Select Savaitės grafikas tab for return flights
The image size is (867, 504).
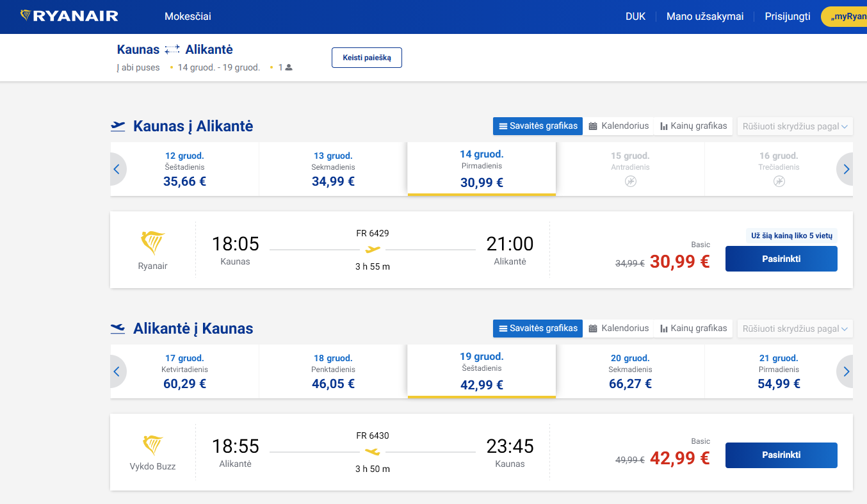[538, 329]
